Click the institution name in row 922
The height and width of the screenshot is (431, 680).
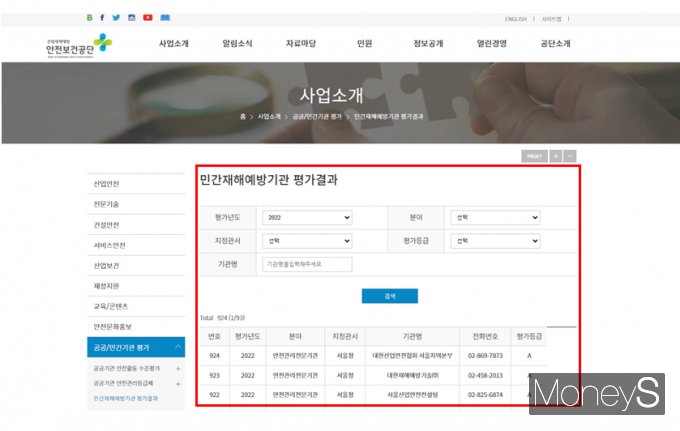point(412,395)
